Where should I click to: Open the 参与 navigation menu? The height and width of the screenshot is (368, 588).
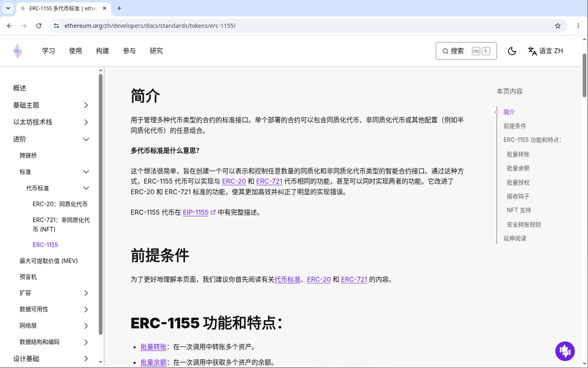point(129,51)
